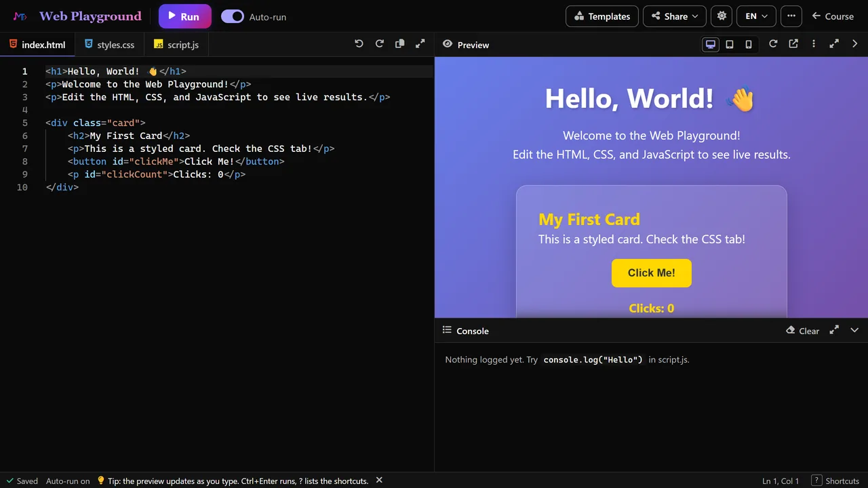This screenshot has height=488, width=868.
Task: Open the script.js tab
Action: pyautogui.click(x=176, y=45)
